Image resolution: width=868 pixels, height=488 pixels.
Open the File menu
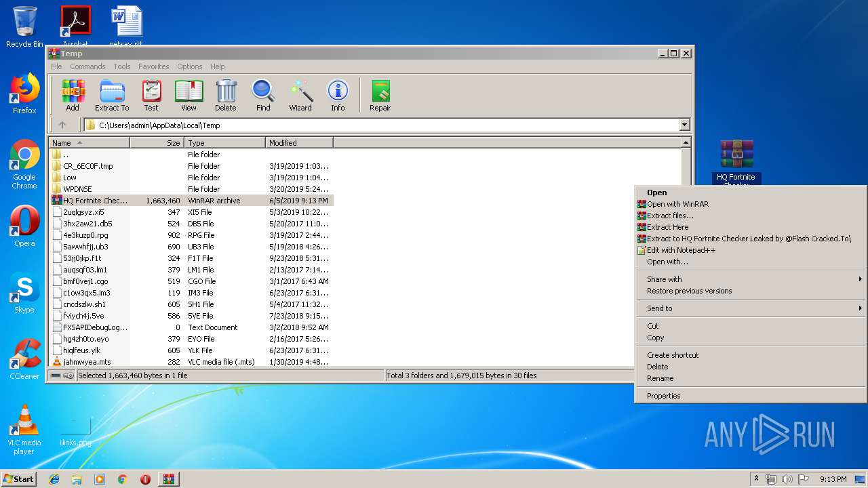(x=56, y=66)
